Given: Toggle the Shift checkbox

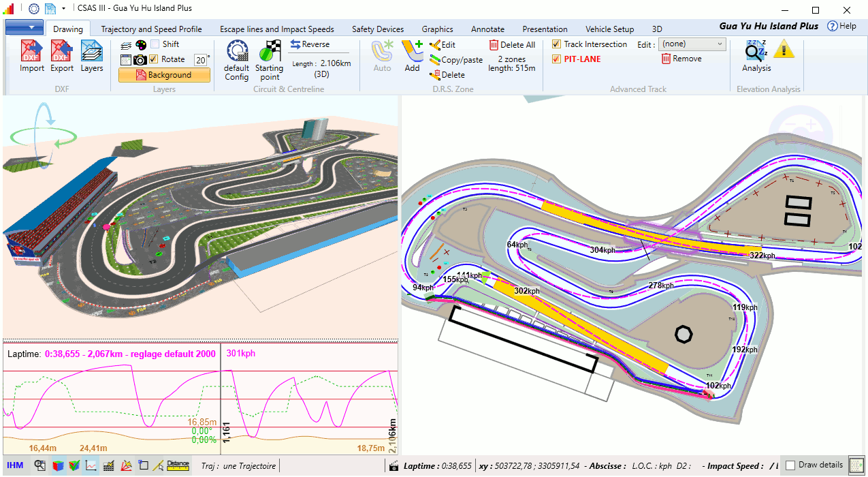Looking at the screenshot, I should tap(155, 44).
